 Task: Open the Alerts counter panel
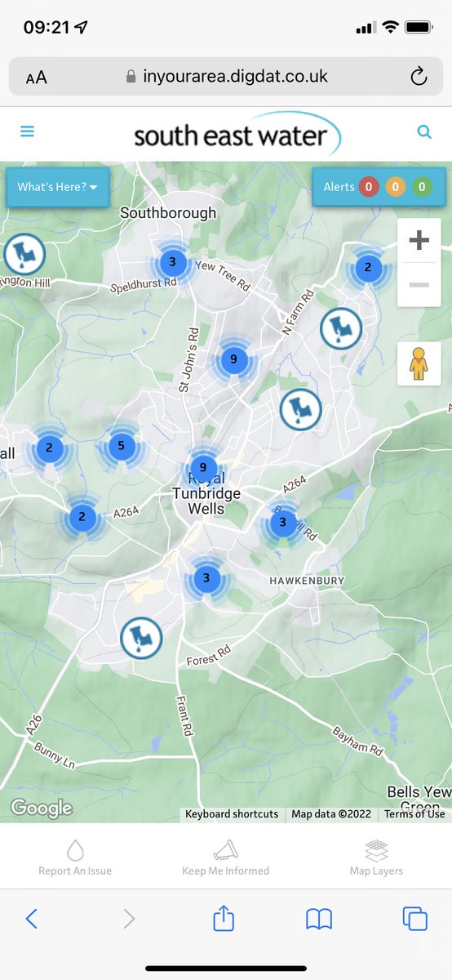pyautogui.click(x=379, y=187)
